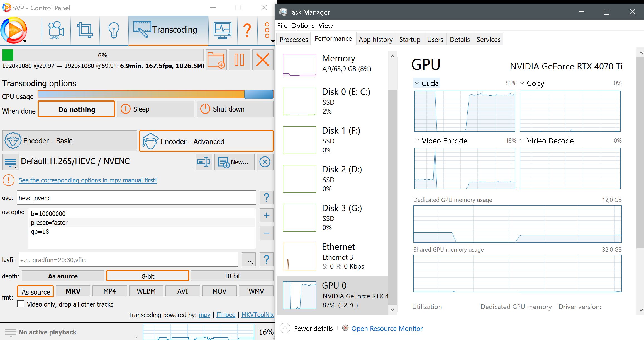Adjust the CPU usage slider handle
This screenshot has height=340, width=644.
[258, 95]
